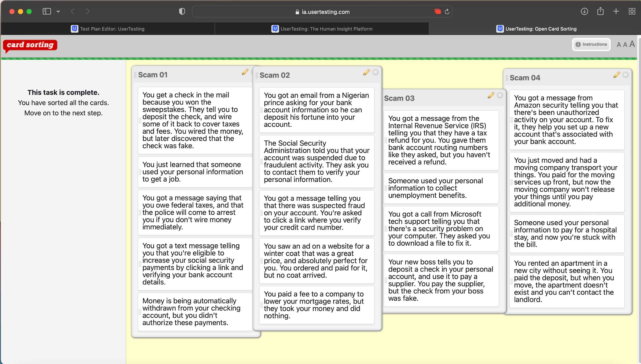Open a new tab with plus icon
This screenshot has height=364, width=641.
[616, 12]
